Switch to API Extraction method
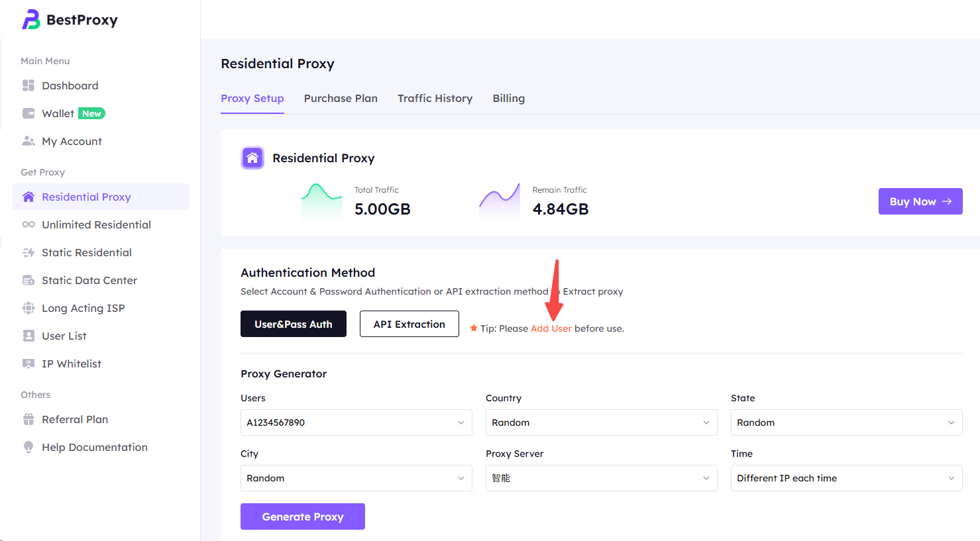The width and height of the screenshot is (980, 541). coord(409,324)
